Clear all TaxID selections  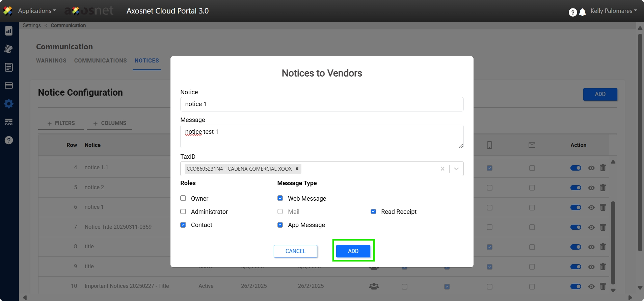coord(442,169)
